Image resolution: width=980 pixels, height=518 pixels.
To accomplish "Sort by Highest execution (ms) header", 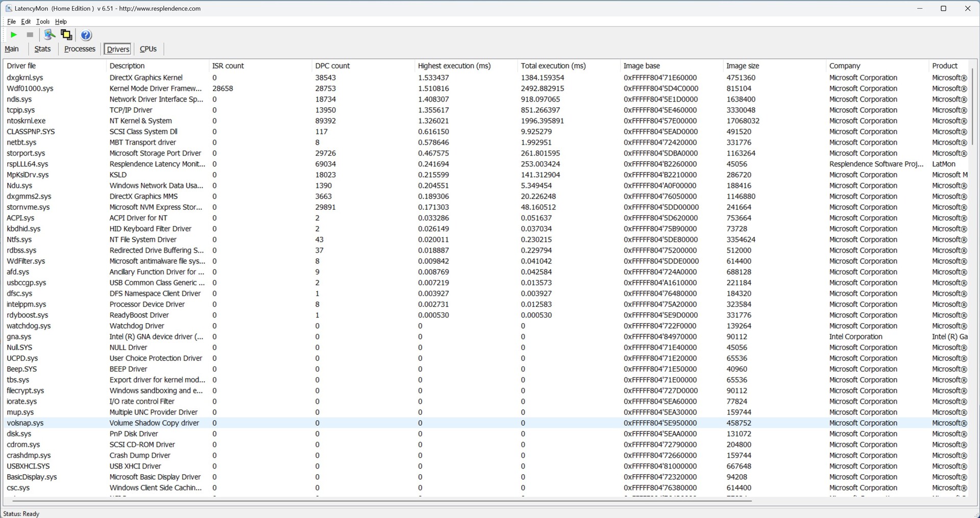I will [466, 66].
